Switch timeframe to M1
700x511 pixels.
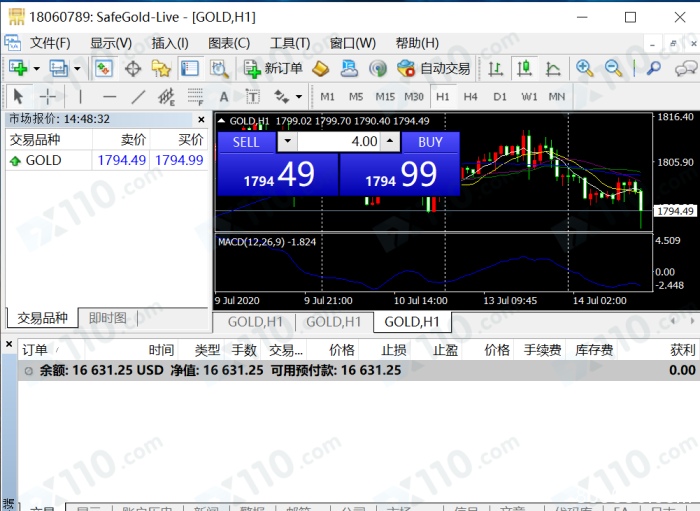pos(327,96)
